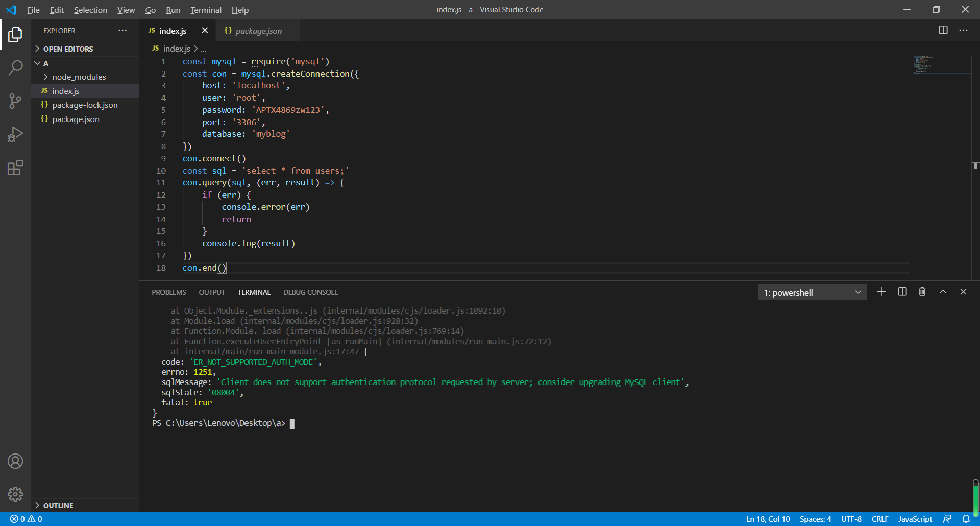This screenshot has width=980, height=526.
Task: Change line endings via CRLF
Action: click(880, 519)
